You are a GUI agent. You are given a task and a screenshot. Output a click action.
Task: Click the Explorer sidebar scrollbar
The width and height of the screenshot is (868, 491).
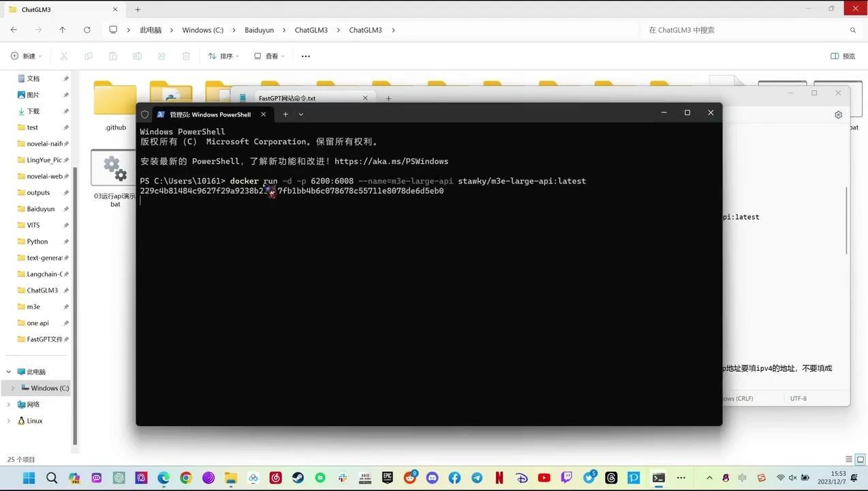click(x=75, y=307)
